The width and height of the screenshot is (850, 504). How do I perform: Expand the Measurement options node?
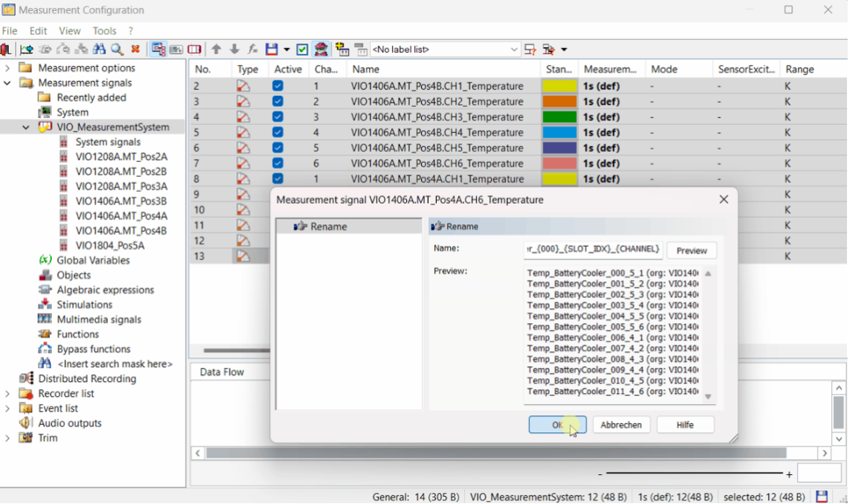[x=8, y=68]
